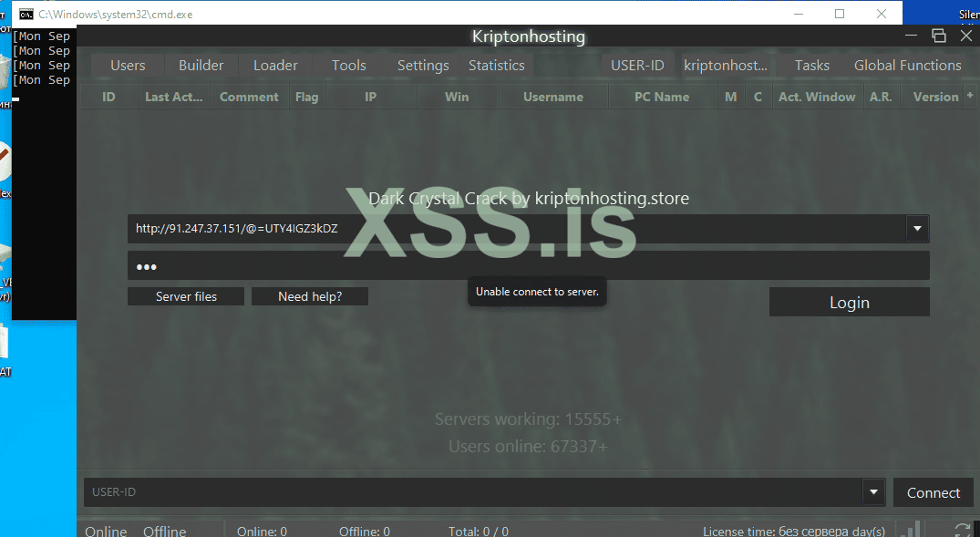This screenshot has width=980, height=537.
Task: Click the Server files button
Action: 186,296
